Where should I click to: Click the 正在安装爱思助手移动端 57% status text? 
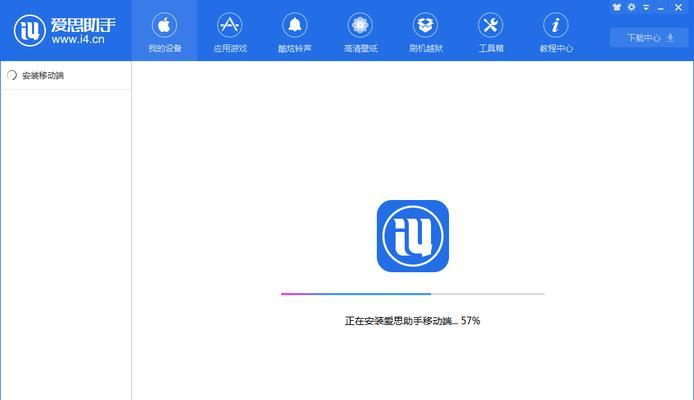click(x=413, y=321)
